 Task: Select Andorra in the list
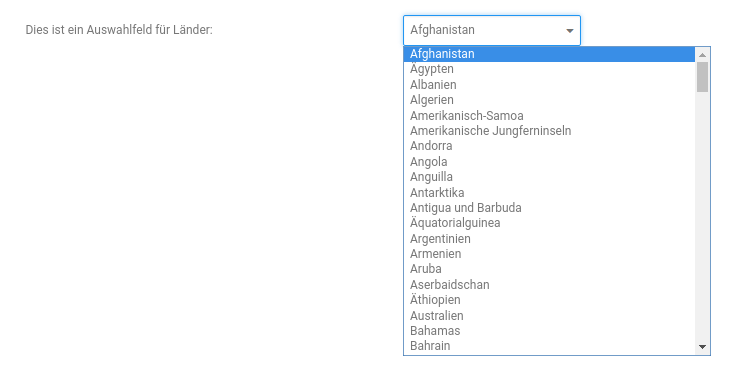(549, 146)
